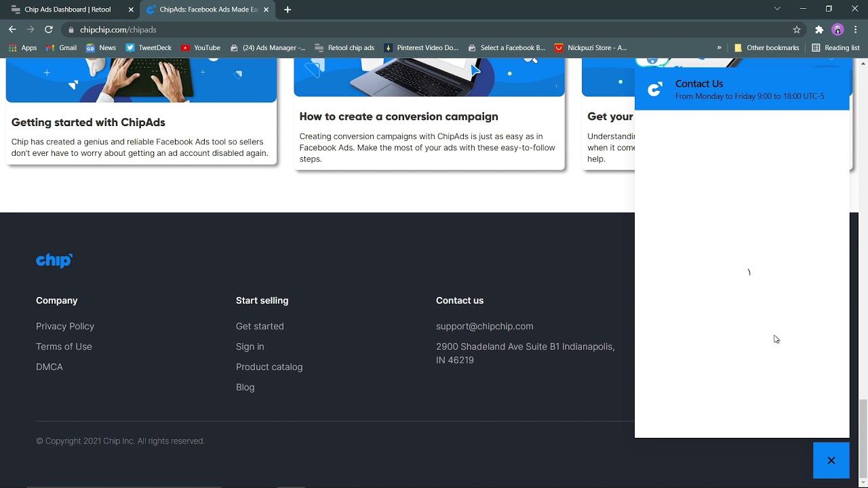Open the TweetDeck bookmark

(149, 47)
